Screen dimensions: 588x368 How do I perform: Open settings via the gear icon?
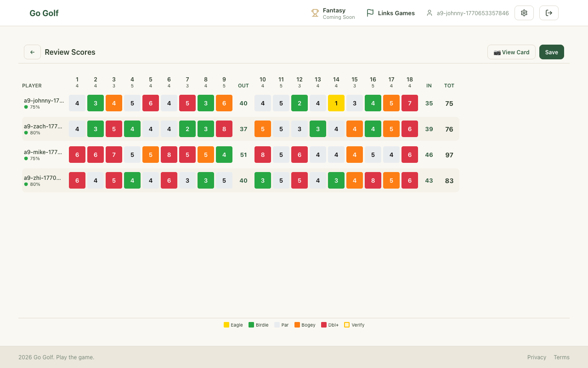(x=524, y=13)
